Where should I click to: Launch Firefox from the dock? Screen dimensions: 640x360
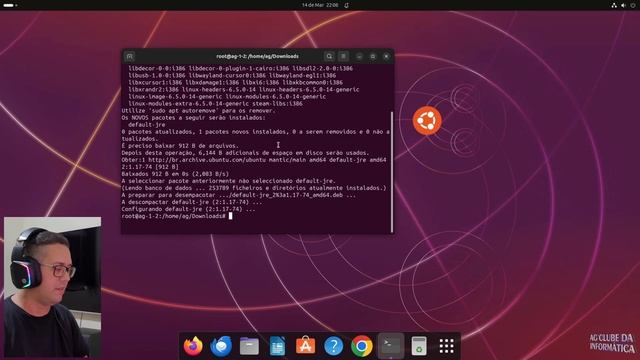pos(193,346)
